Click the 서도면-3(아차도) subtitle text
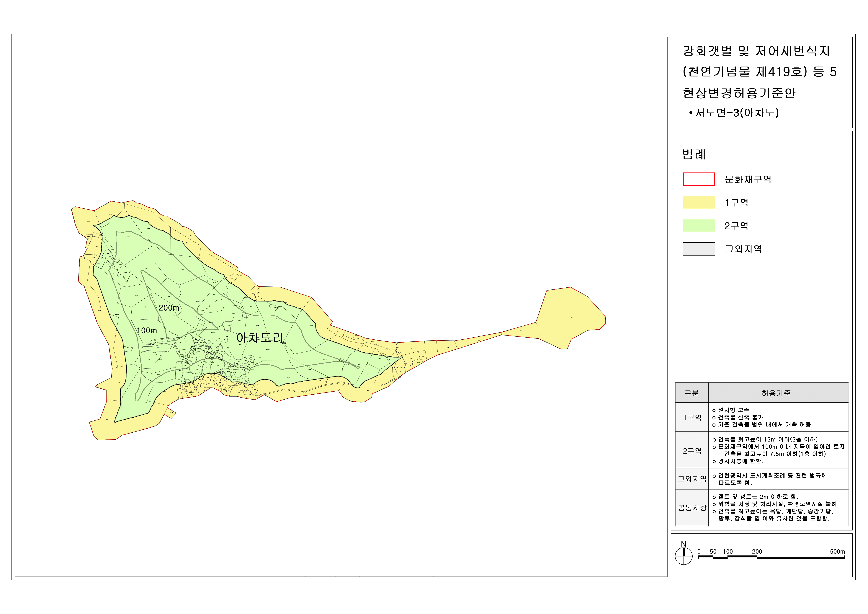 point(736,113)
